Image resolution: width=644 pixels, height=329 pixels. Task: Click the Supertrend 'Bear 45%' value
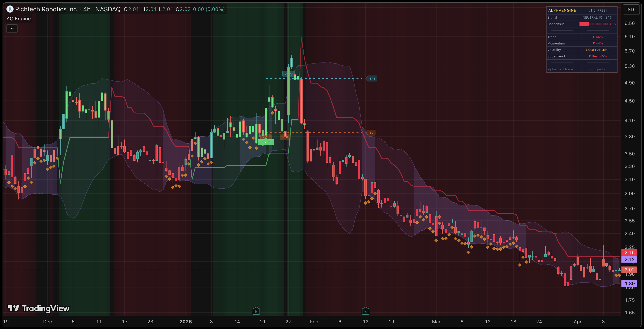tap(598, 56)
